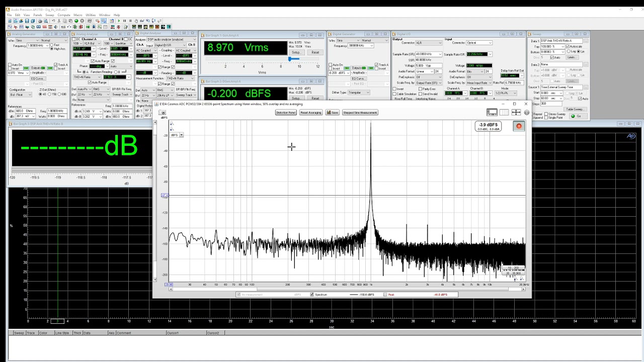Click the single-panel layout icon in spectrum window
The height and width of the screenshot is (362, 644).
click(492, 112)
